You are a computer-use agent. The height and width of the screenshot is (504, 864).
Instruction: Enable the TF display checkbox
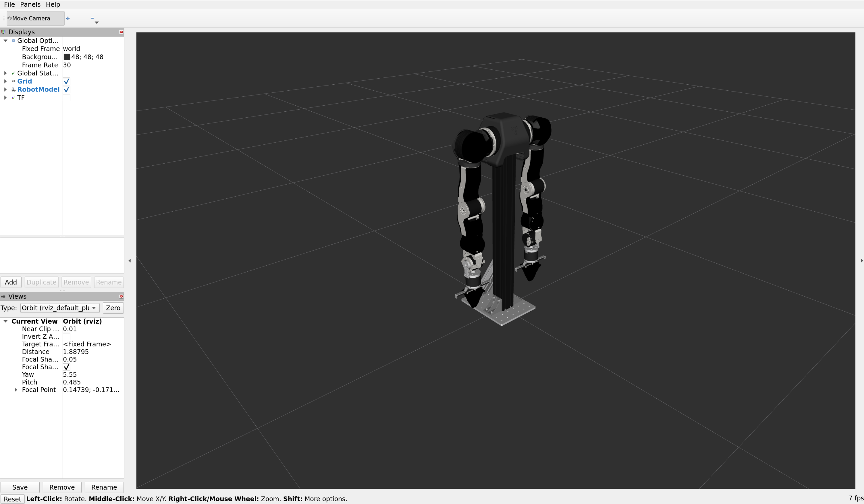point(67,98)
